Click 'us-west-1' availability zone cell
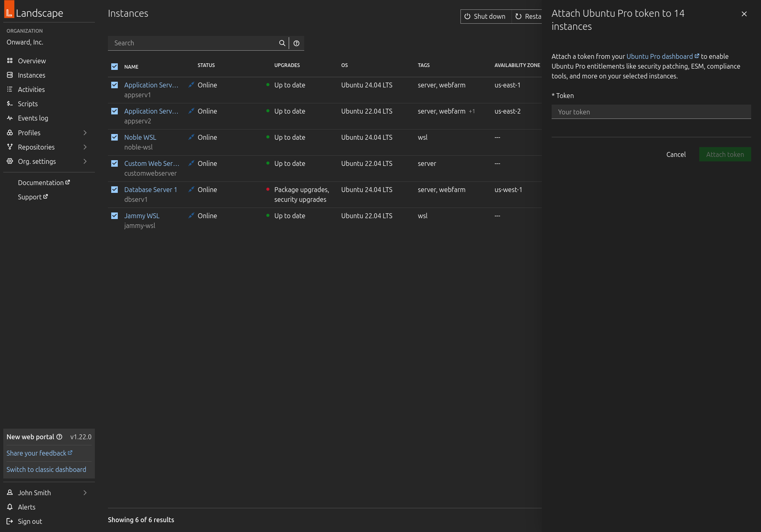Viewport: 761px width, 532px height. click(508, 190)
